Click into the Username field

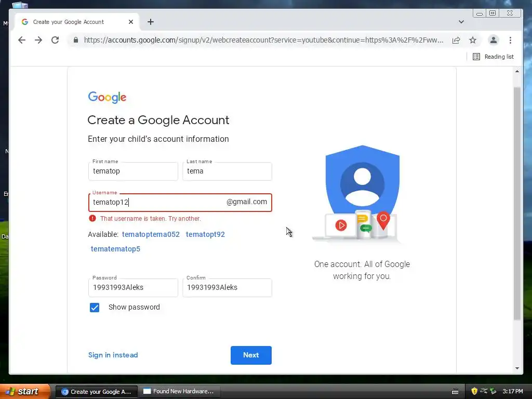[x=180, y=203]
